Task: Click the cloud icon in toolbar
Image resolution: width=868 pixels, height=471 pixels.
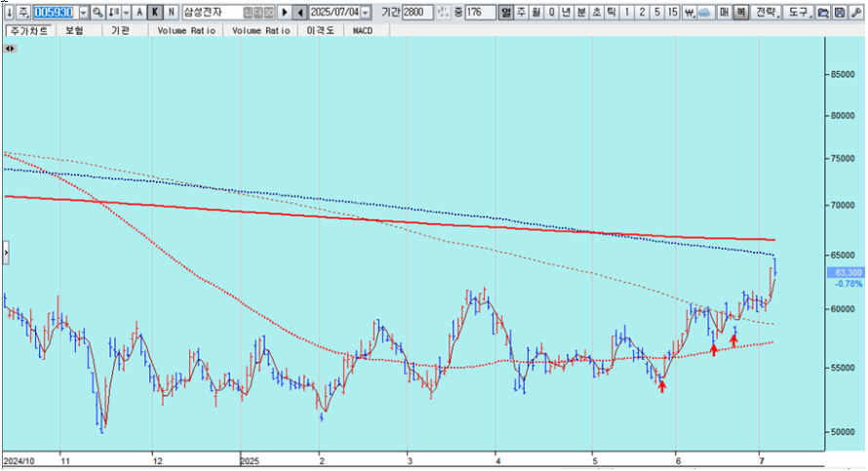Action: [x=706, y=13]
